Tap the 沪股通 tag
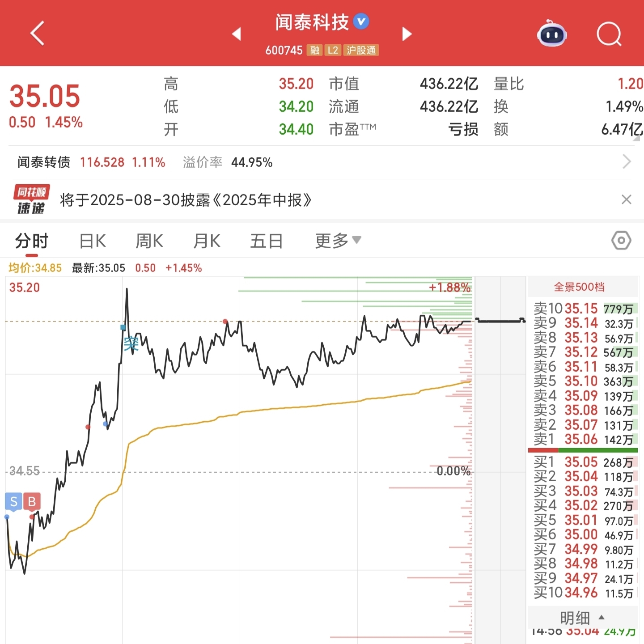The width and height of the screenshot is (644, 644). pyautogui.click(x=361, y=50)
